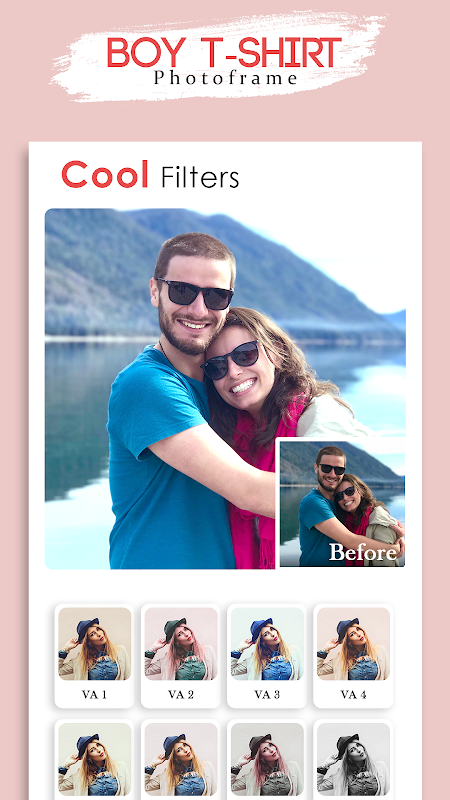Select the filter preview directly below VA 2
This screenshot has height=800, width=450.
pyautogui.click(x=181, y=759)
